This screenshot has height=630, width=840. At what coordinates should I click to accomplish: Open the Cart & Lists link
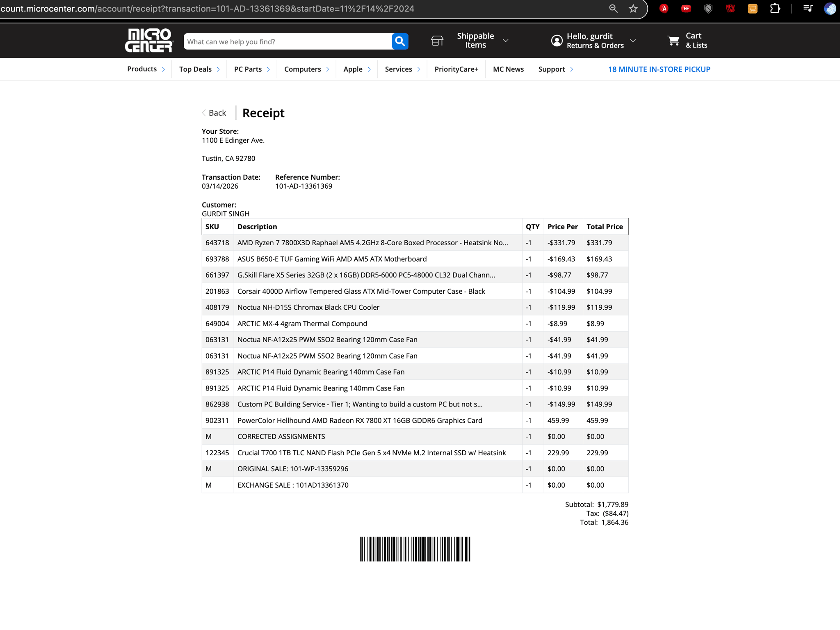coord(696,41)
